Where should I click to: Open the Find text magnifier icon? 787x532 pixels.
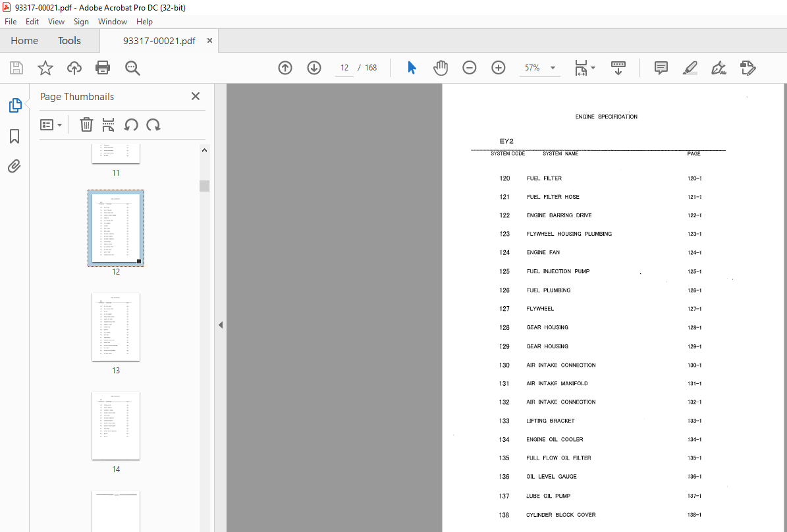(132, 68)
